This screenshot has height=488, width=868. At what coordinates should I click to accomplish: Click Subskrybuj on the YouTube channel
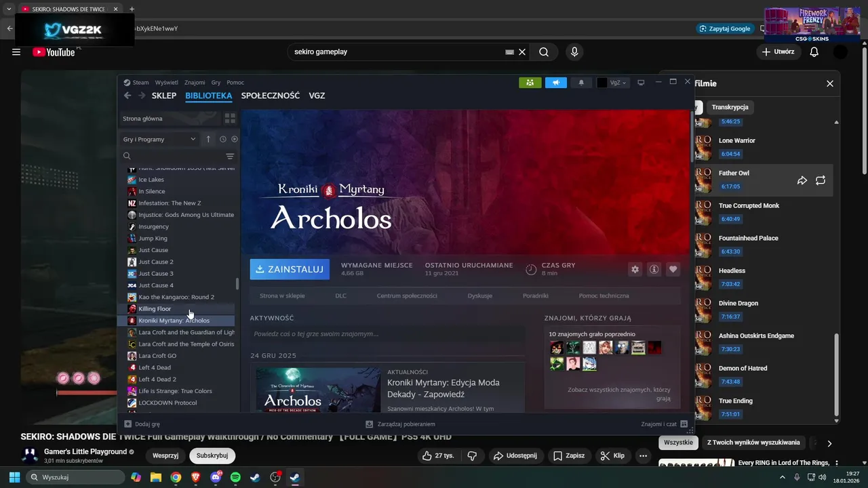[212, 455]
